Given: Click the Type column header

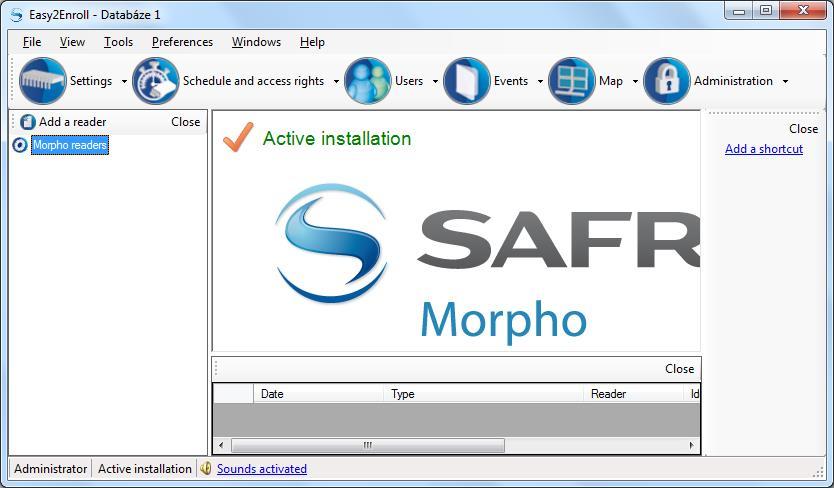Looking at the screenshot, I should [x=483, y=394].
